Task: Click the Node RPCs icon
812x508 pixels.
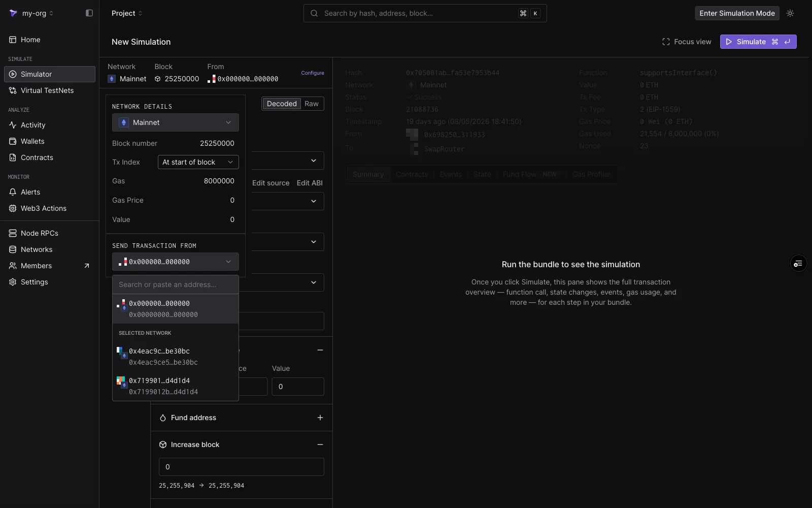Action: coord(13,233)
